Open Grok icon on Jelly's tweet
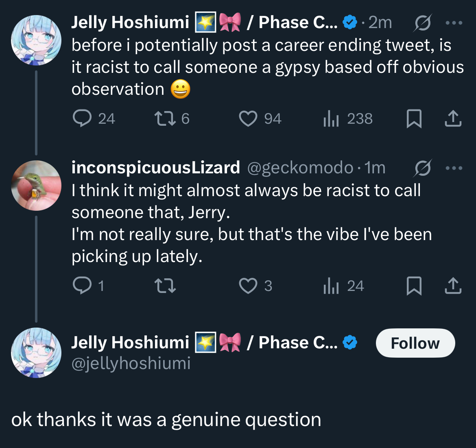The width and height of the screenshot is (476, 448). [422, 23]
